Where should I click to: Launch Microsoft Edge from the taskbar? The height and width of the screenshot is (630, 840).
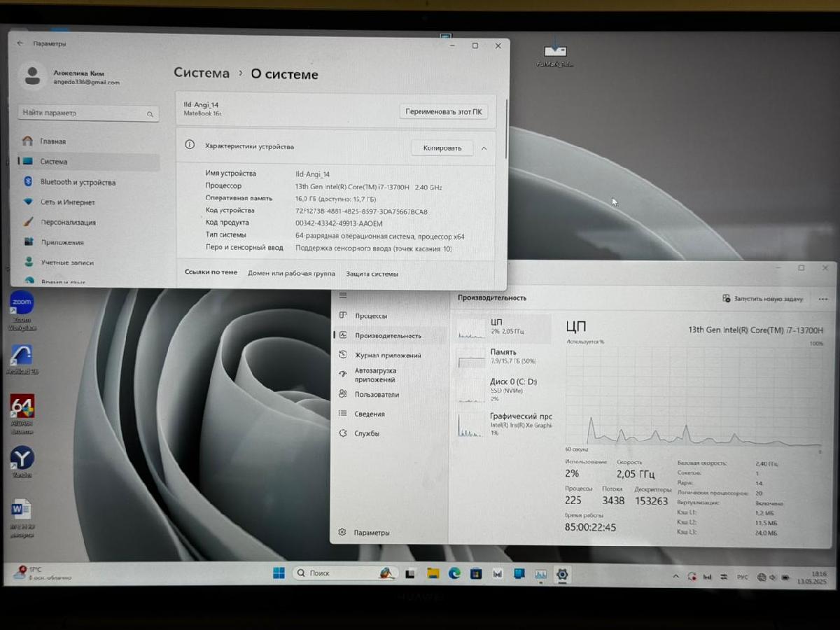click(455, 573)
